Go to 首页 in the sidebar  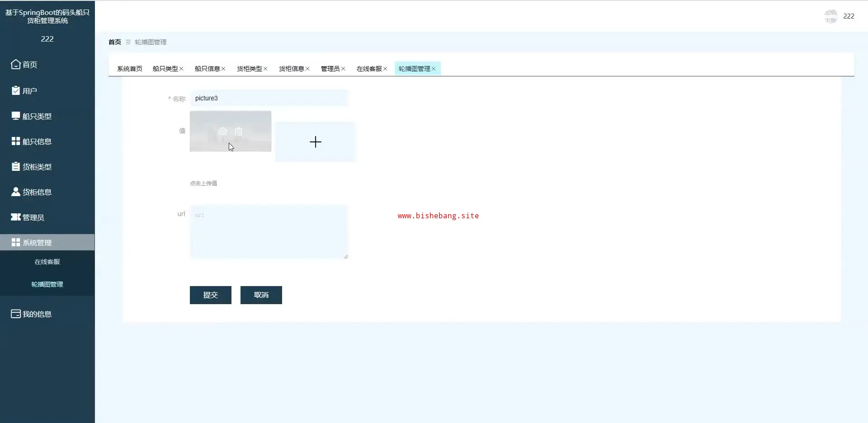[47, 65]
